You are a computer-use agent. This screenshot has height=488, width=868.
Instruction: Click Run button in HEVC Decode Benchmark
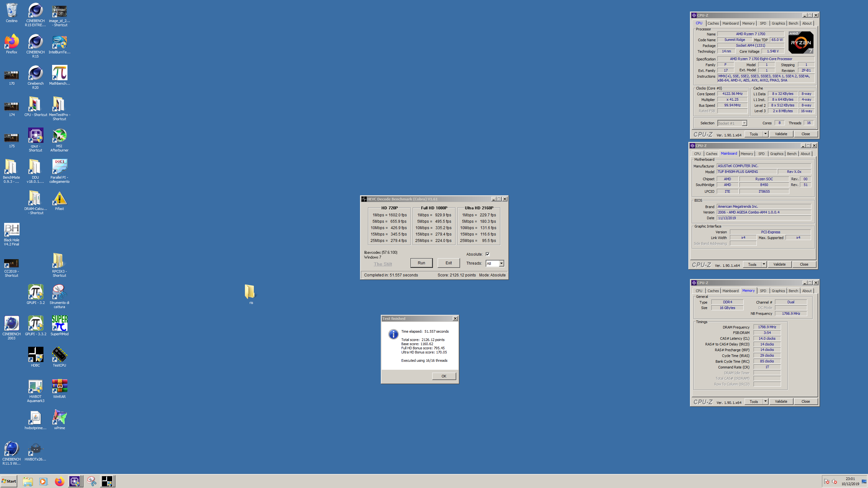pyautogui.click(x=421, y=263)
